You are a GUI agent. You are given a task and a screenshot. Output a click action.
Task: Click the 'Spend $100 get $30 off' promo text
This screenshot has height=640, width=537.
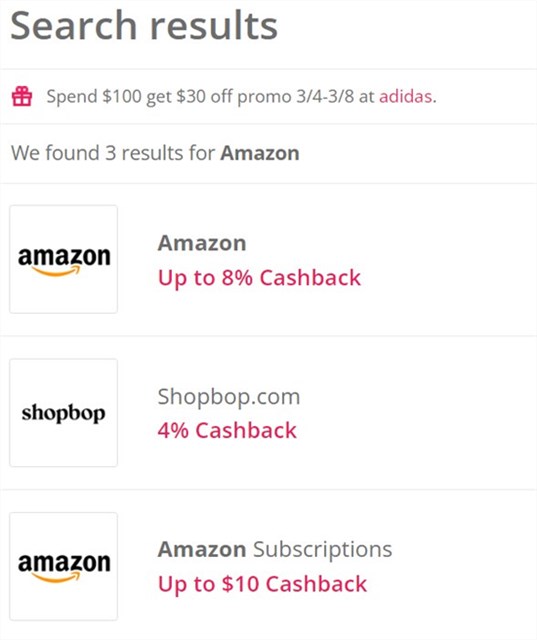pos(140,97)
